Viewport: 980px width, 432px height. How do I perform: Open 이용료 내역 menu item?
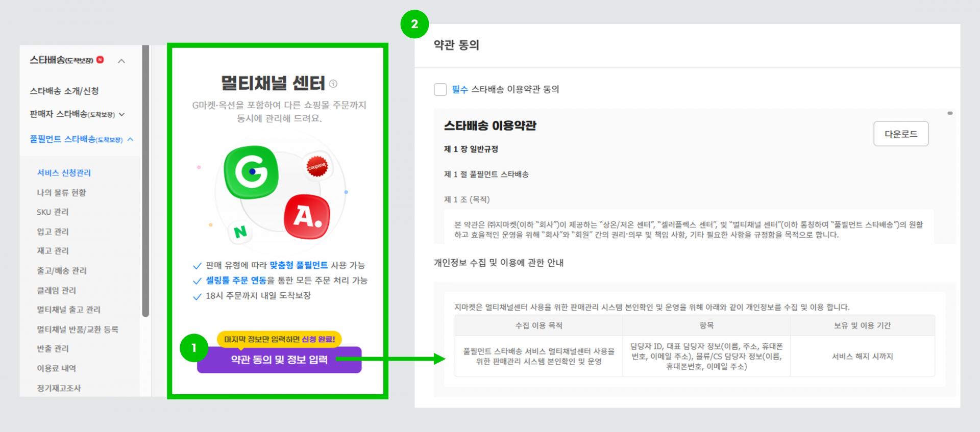(x=56, y=368)
